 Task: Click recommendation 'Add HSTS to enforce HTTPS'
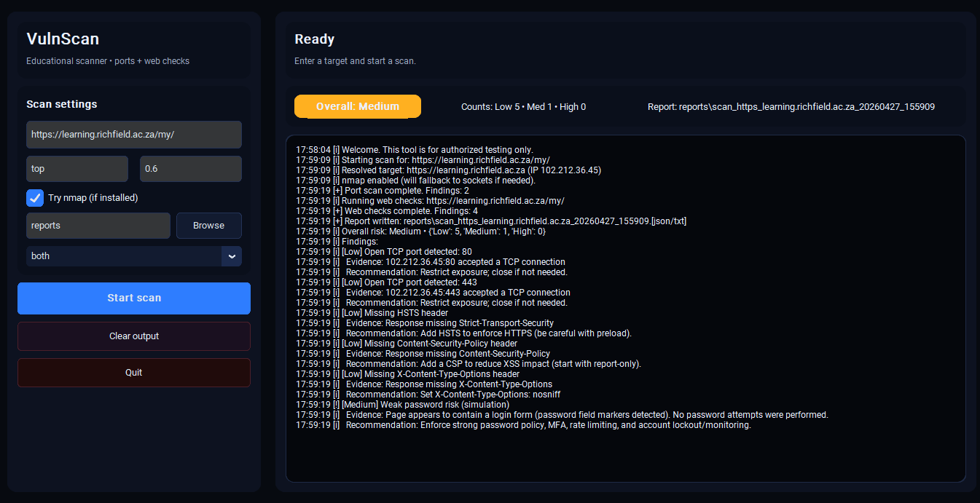click(x=463, y=333)
